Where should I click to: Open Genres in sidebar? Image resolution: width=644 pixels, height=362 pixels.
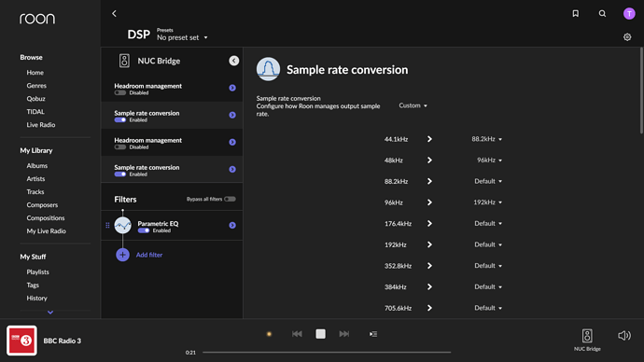(x=36, y=86)
